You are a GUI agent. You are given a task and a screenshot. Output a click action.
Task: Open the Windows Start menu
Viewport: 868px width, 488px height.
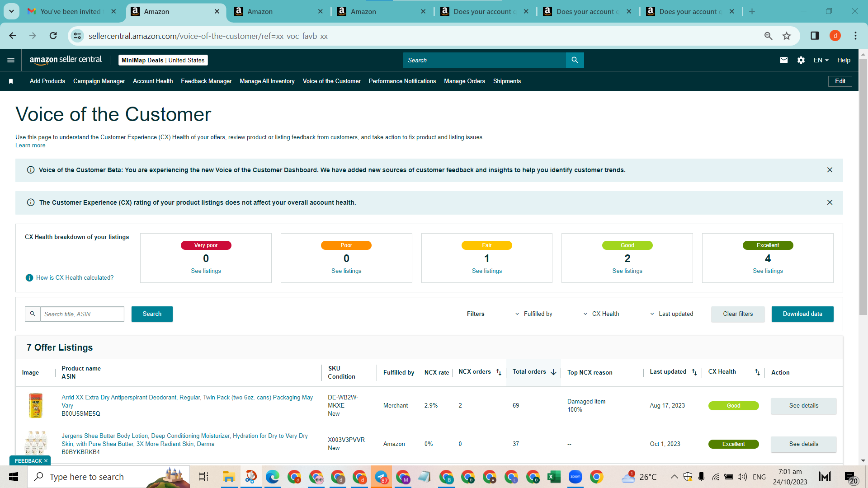[14, 477]
